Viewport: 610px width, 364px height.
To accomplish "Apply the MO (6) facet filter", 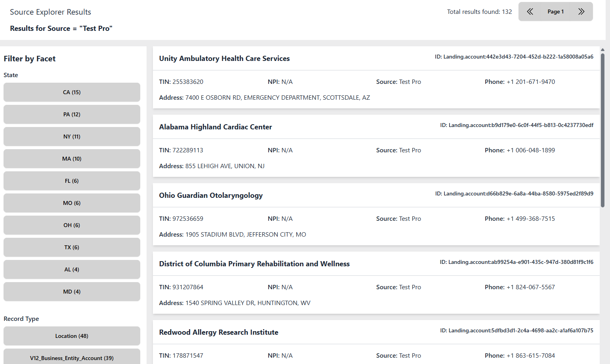I will point(72,203).
